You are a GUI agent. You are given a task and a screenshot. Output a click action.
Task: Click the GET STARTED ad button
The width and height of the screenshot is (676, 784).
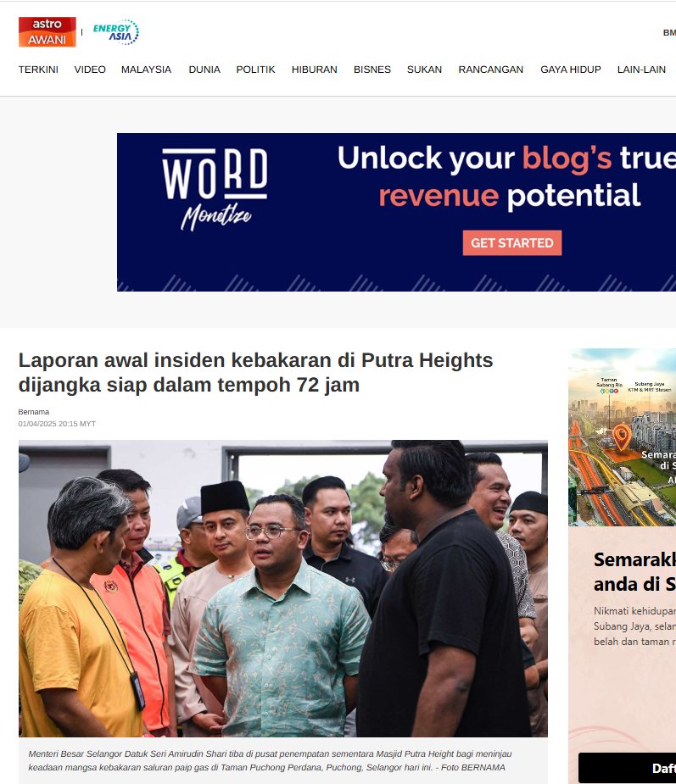click(512, 243)
